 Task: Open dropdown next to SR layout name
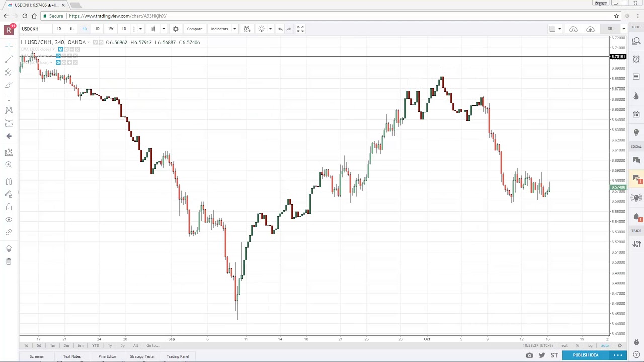pyautogui.click(x=623, y=29)
